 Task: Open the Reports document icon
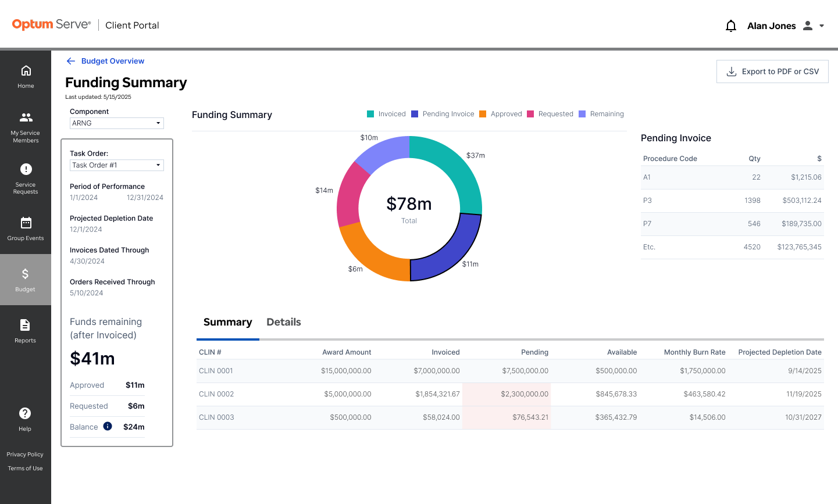coord(25,325)
